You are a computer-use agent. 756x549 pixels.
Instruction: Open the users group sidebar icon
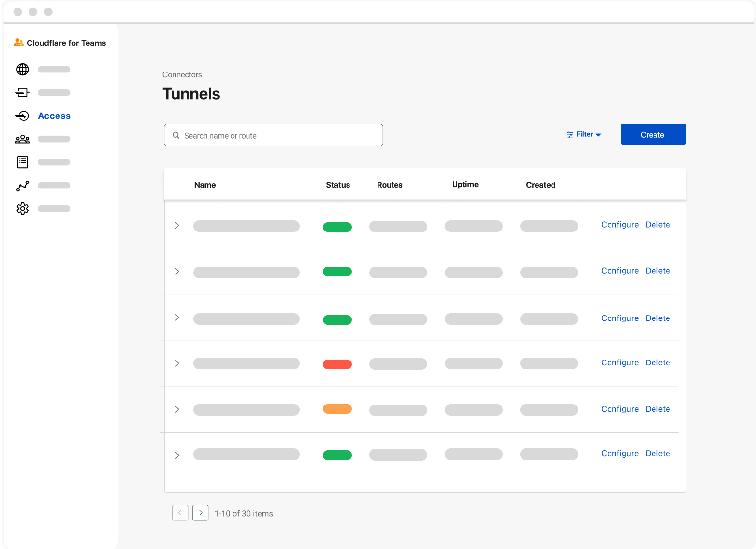[23, 139]
